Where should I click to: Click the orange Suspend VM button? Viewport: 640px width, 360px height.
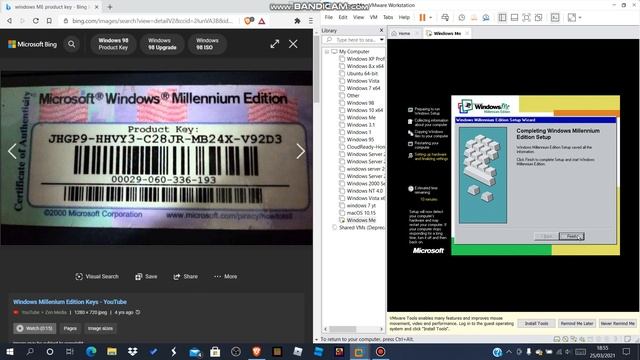pyautogui.click(x=422, y=18)
